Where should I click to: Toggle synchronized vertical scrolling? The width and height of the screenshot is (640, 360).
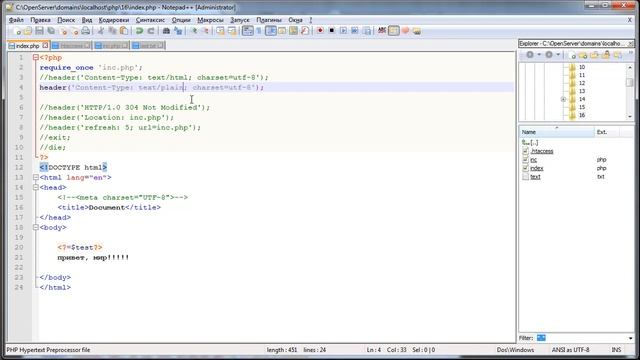coord(220,31)
